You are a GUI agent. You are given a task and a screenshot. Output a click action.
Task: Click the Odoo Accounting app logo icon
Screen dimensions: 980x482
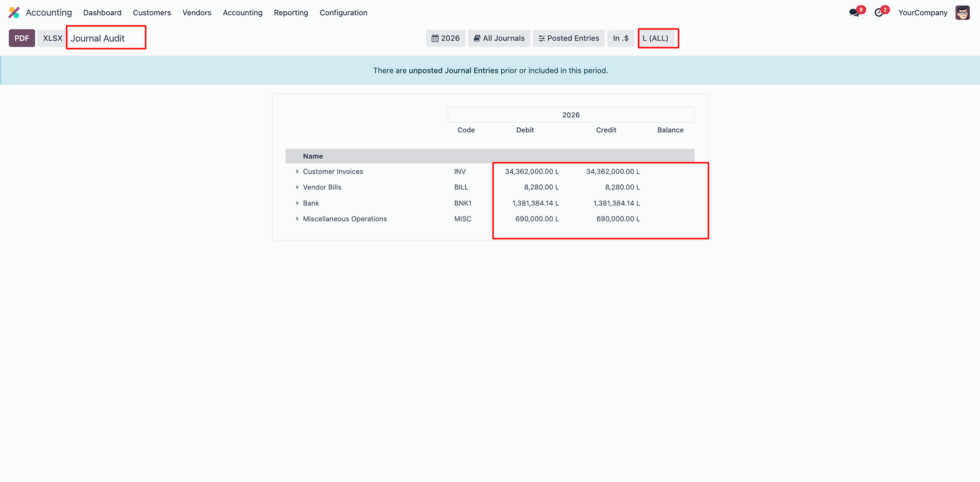(14, 13)
